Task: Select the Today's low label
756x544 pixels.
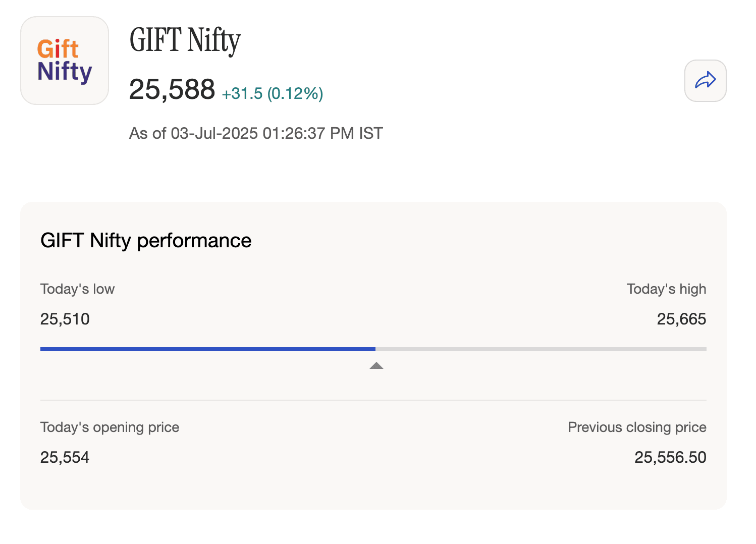Action: 77,289
